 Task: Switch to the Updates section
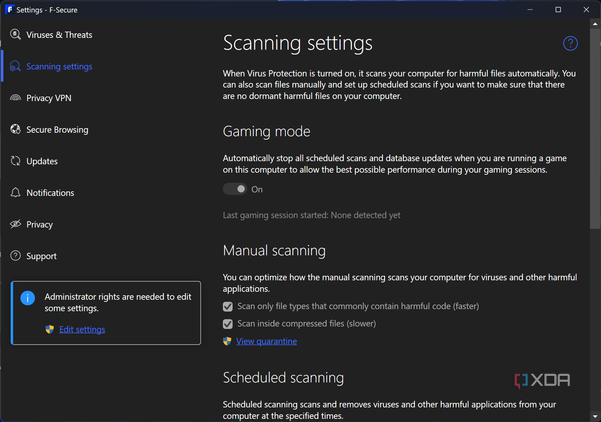[x=42, y=161]
